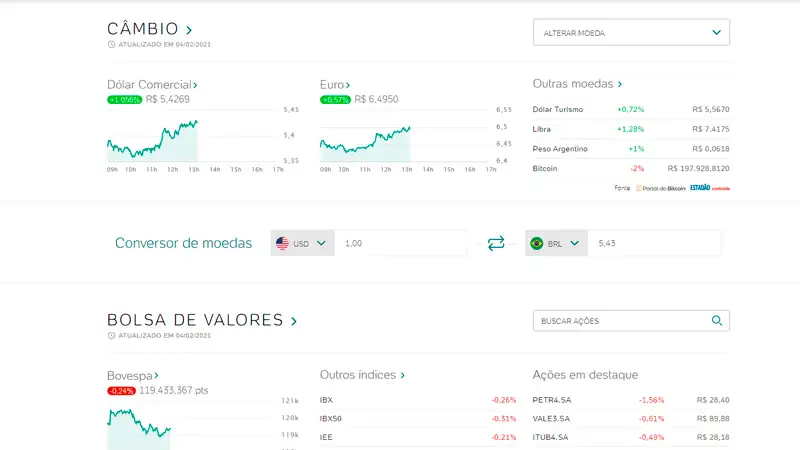Expand the USD currency selector

point(320,243)
